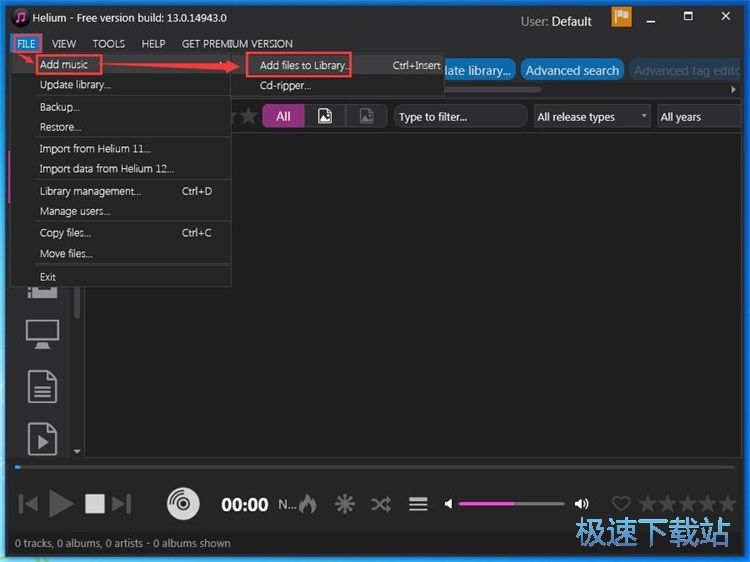Open the TOOLS menu

pos(109,44)
